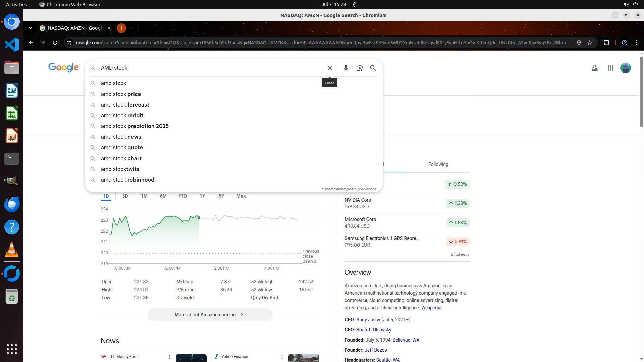Click More about Amazon.com Inc button

click(x=210, y=315)
